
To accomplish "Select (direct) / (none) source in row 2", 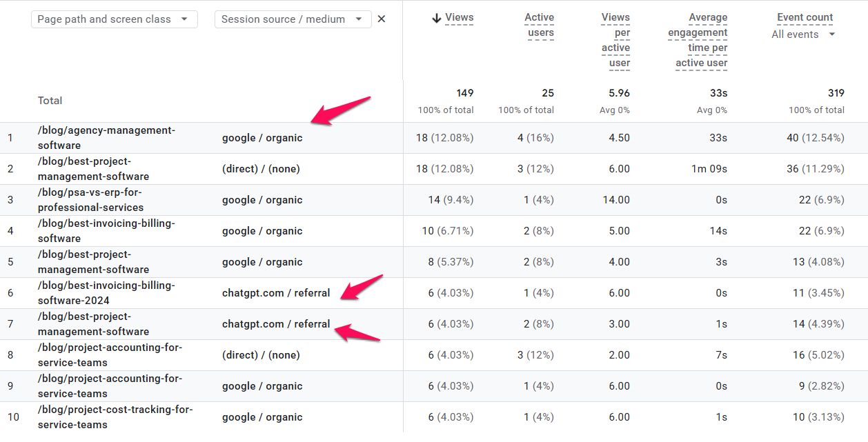I will [x=261, y=169].
